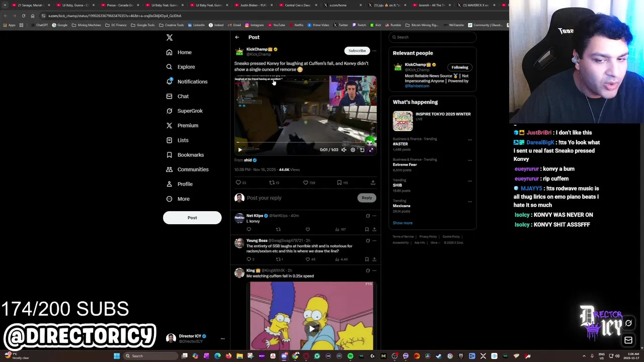This screenshot has width=644, height=362.
Task: Repost the post with 13 reposts
Action: [272, 183]
